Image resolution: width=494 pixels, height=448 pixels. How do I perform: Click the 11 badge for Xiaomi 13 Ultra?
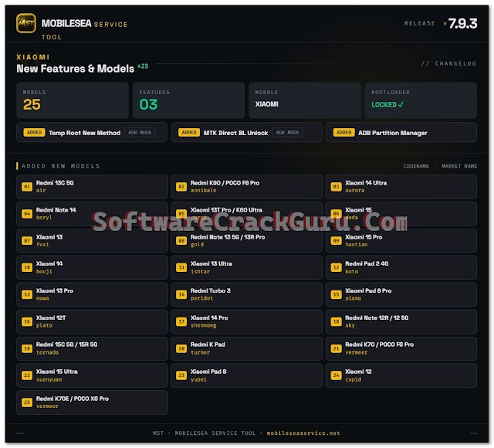coord(181,268)
